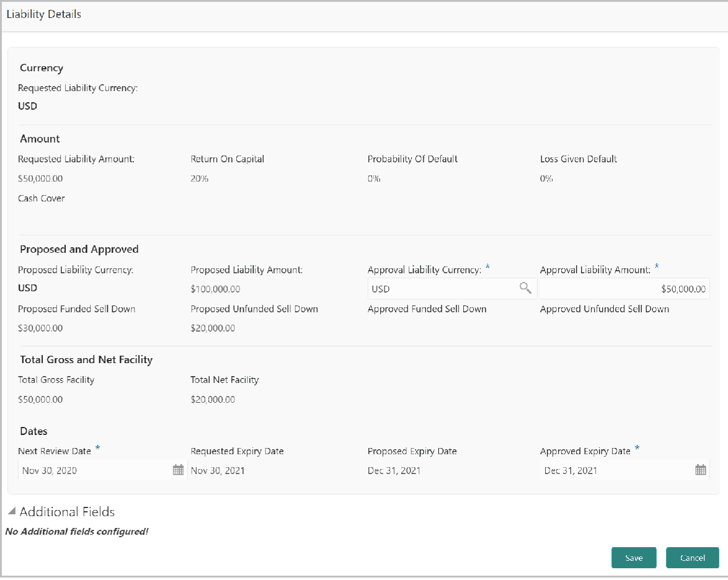Click the search icon in Approval Liability Currency

click(x=525, y=288)
